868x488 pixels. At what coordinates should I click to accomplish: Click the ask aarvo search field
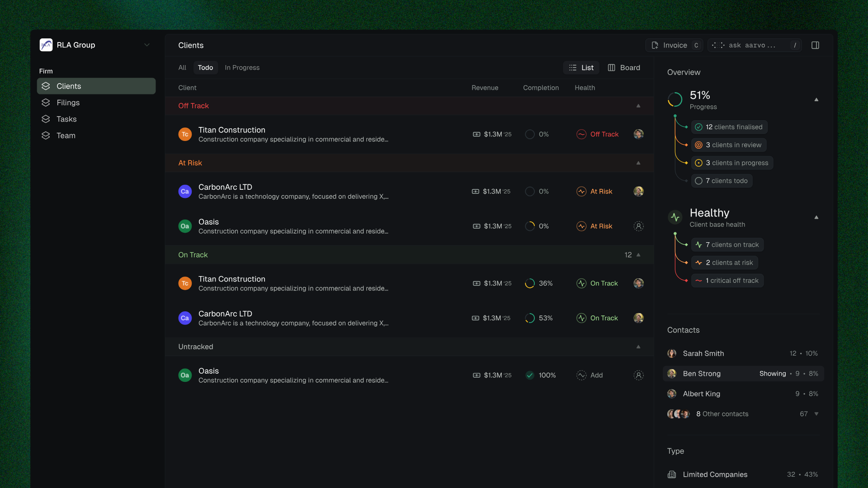[x=752, y=45]
